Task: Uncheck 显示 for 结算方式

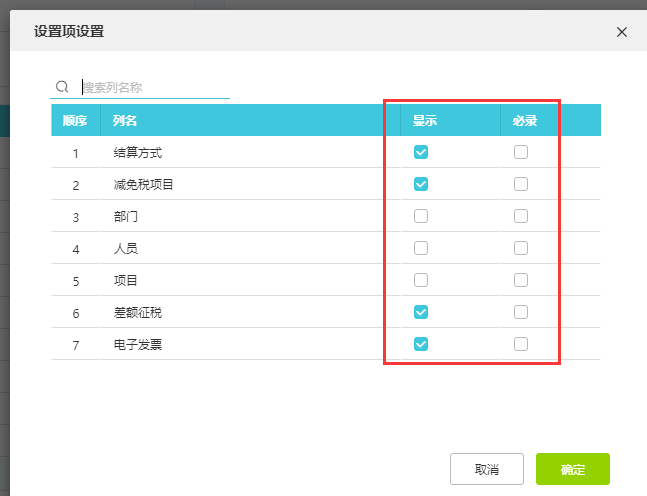Action: pos(421,152)
